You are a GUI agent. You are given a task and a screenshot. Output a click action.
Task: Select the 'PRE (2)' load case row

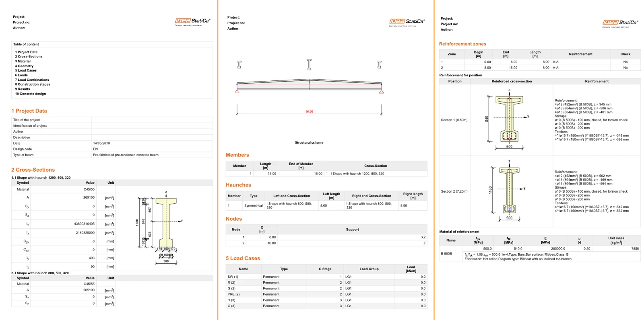tap(326, 294)
